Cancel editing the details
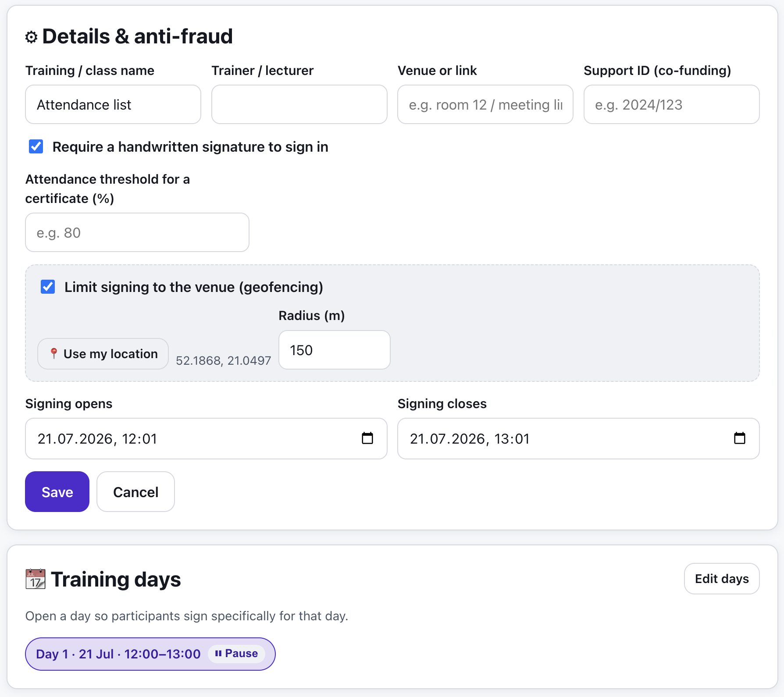The image size is (784, 697). pyautogui.click(x=135, y=491)
